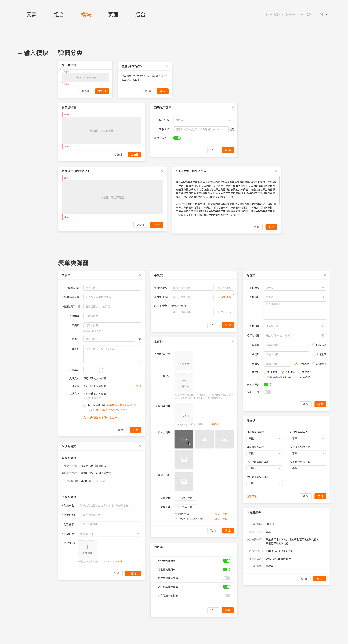Viewport: 348px width, 644px height.
Task: Click the rotate icon on the uploaded image
Action: pyautogui.click(x=181, y=439)
